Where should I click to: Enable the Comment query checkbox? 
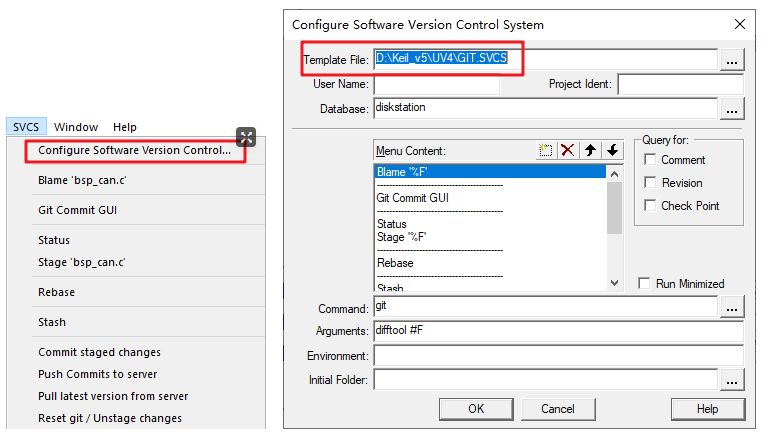point(651,160)
